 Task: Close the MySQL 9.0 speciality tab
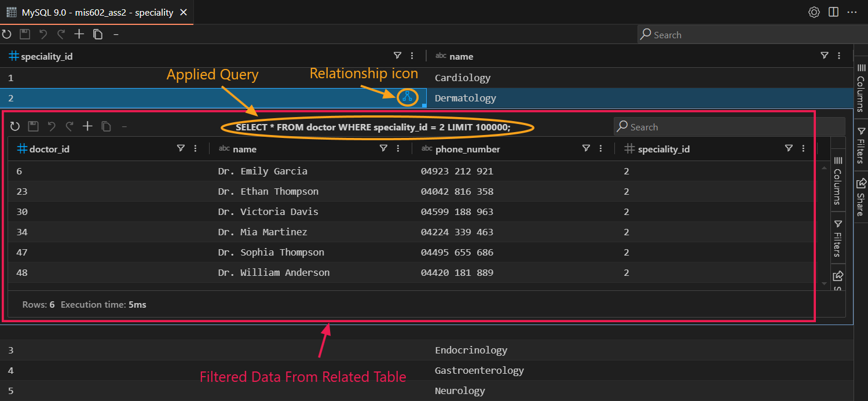pyautogui.click(x=184, y=12)
